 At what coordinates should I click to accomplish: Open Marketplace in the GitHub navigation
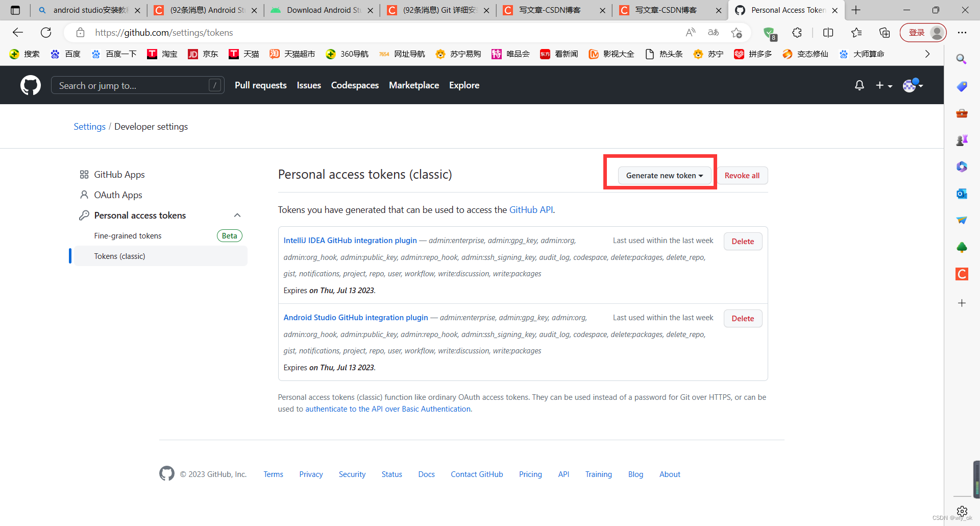pos(414,85)
